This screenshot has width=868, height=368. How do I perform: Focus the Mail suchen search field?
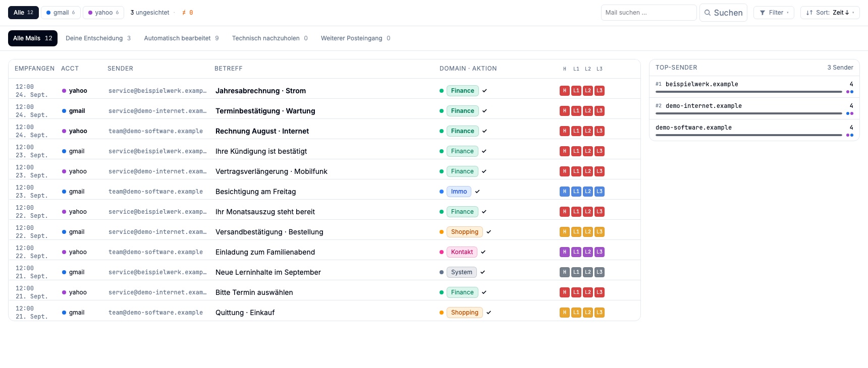648,13
